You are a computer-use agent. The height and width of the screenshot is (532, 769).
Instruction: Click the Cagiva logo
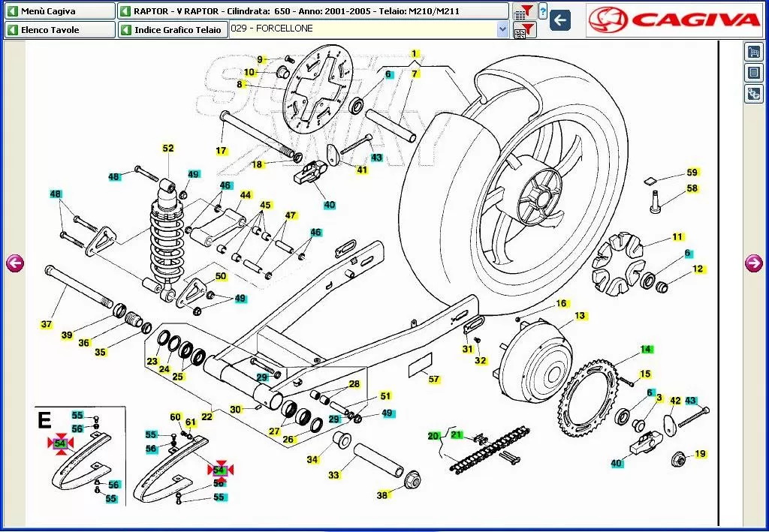pos(675,20)
